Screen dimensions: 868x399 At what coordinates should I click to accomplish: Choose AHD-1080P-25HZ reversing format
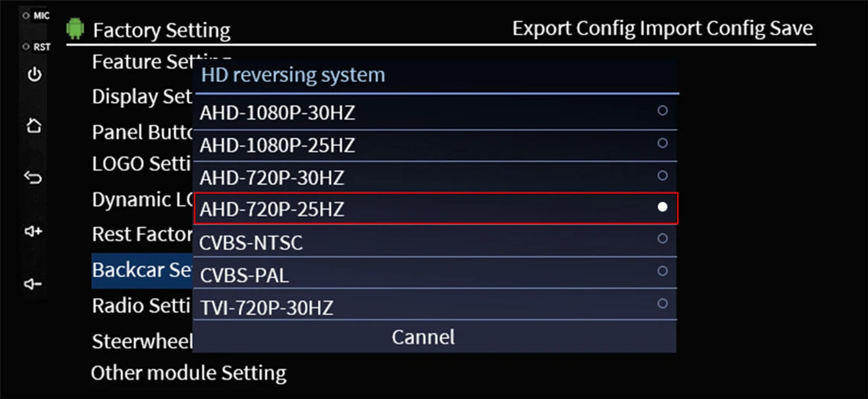tap(436, 145)
